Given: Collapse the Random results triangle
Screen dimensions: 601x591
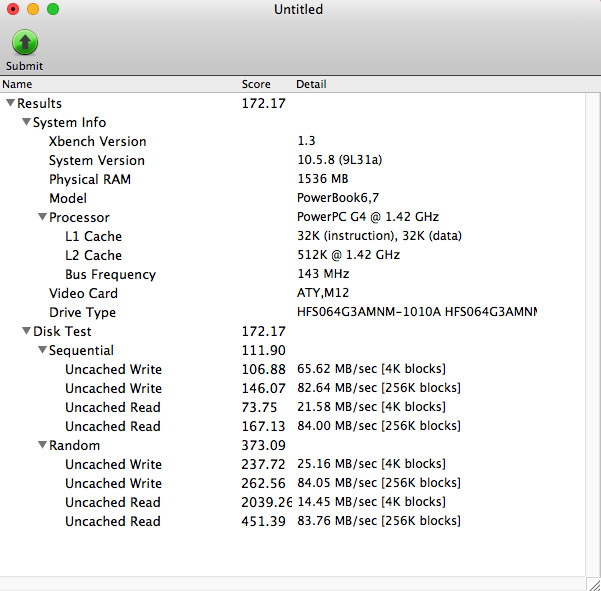Looking at the screenshot, I should [x=42, y=445].
